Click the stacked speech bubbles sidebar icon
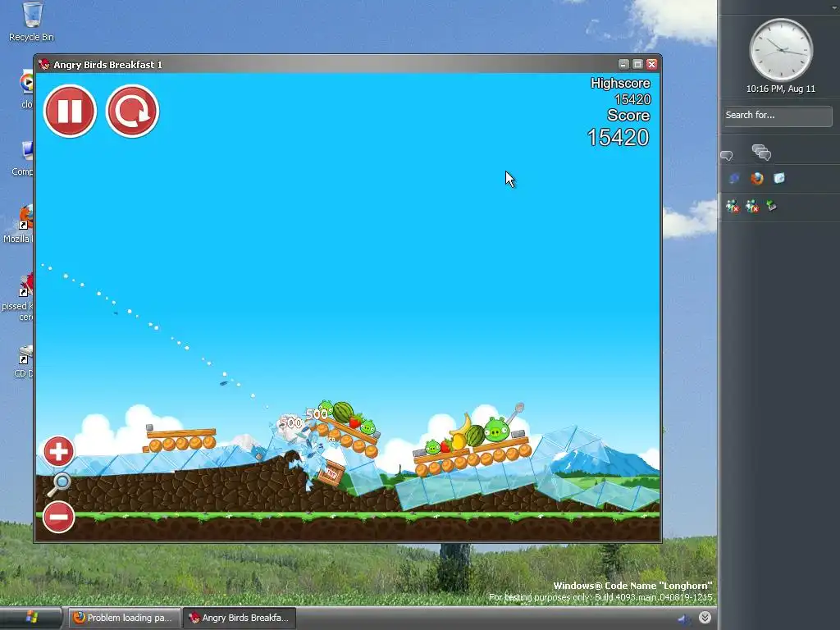Viewport: 840px width, 630px height. click(761, 152)
